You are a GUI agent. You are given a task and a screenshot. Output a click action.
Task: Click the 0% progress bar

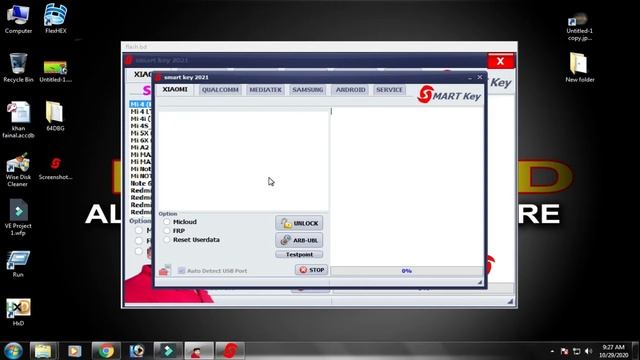[x=407, y=271]
